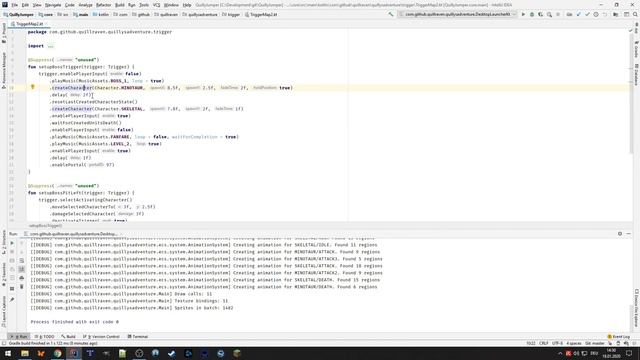The image size is (640, 360).
Task: Toggle soft-wrap in Run console
Action: 22,260
